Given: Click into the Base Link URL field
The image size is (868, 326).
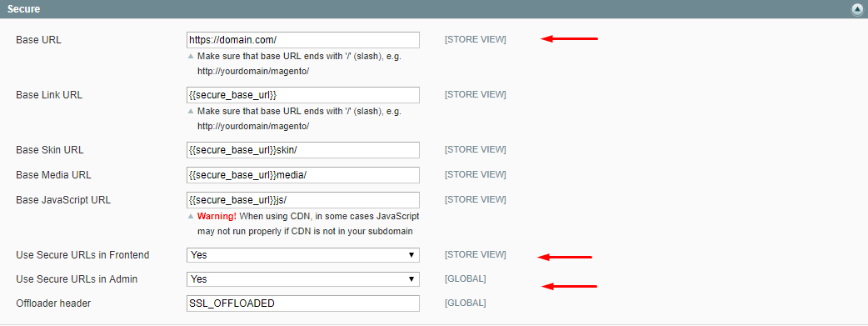Looking at the screenshot, I should click(303, 95).
